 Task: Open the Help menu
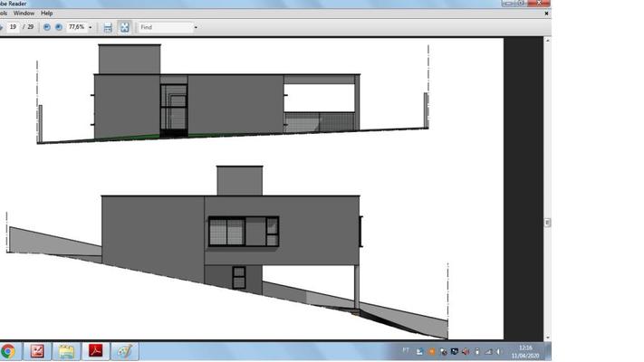[47, 14]
